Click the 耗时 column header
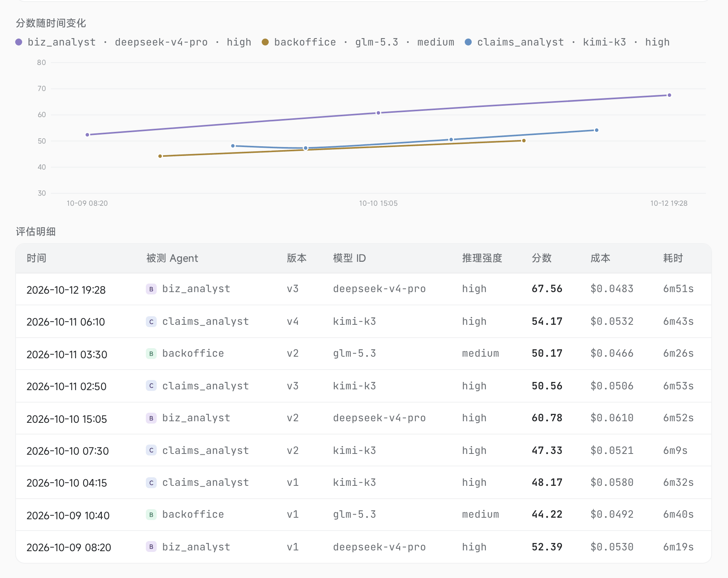Viewport: 728px width, 578px height. pos(673,258)
